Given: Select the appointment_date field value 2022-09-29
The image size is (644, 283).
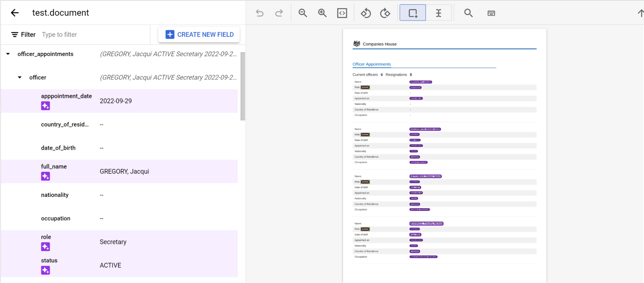Looking at the screenshot, I should pos(116,101).
